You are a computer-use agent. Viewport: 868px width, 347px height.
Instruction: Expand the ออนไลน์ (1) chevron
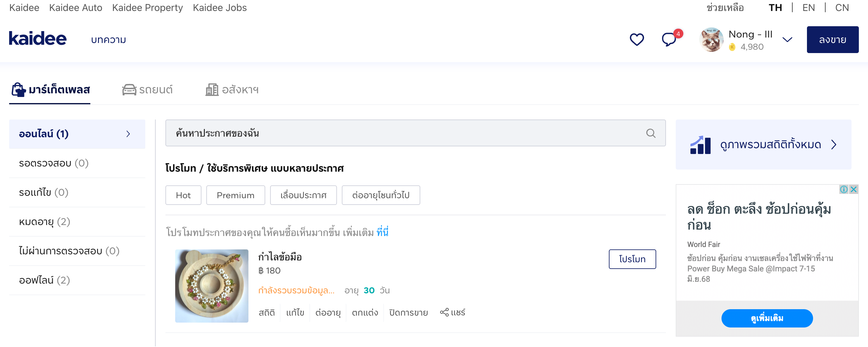(128, 134)
